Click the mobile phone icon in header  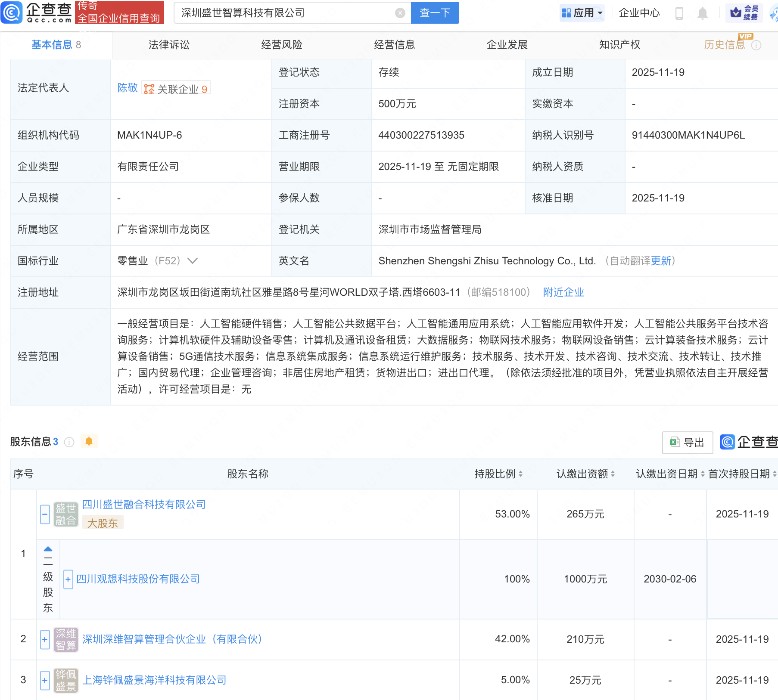[679, 13]
